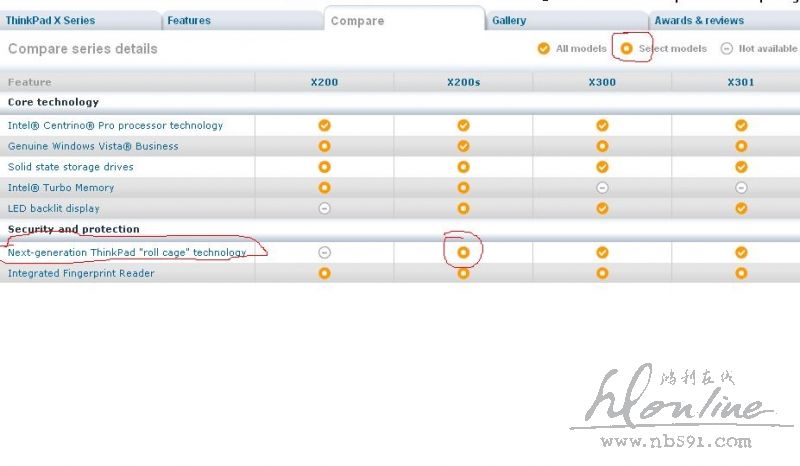Click X300 roll cage checkmark icon
Screen dimensions: 800x466
(x=602, y=252)
